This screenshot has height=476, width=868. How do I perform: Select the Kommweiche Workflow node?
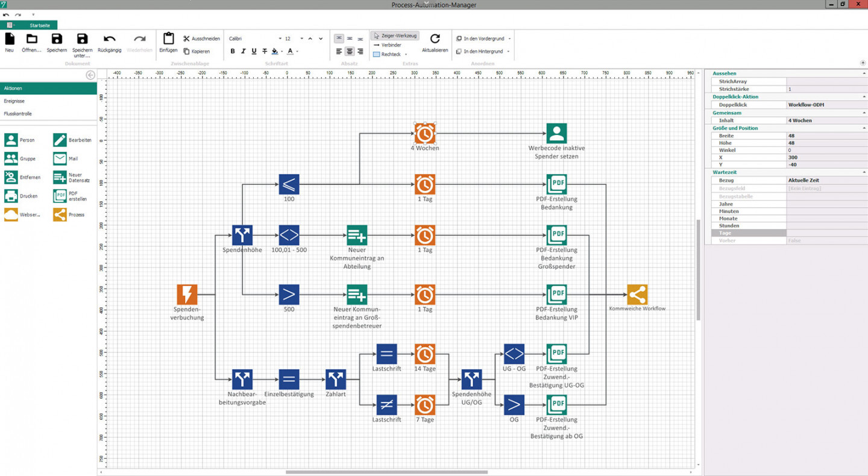[x=637, y=295]
